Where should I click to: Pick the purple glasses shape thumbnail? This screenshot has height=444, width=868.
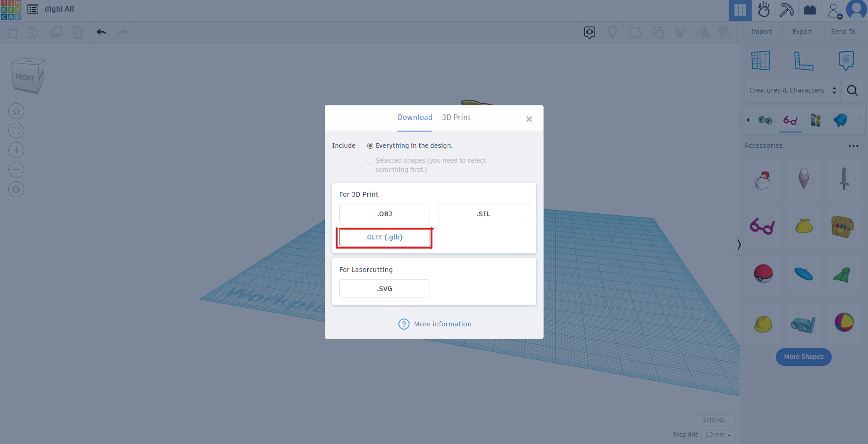tap(762, 226)
